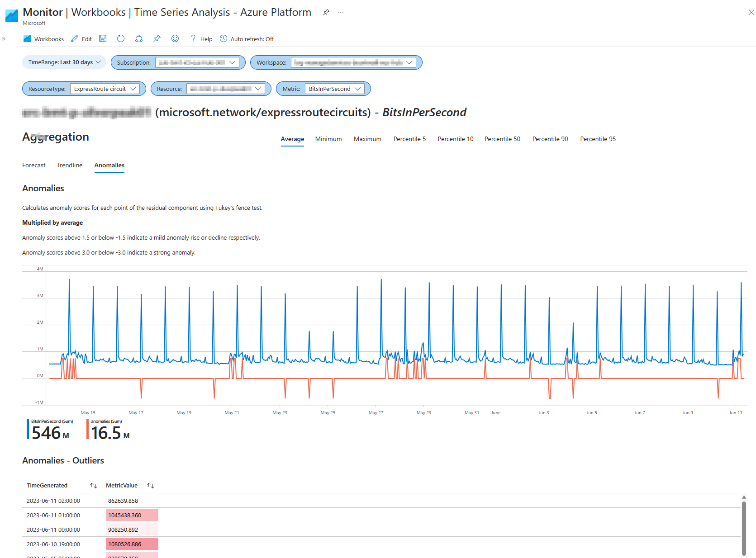The width and height of the screenshot is (756, 558).
Task: Click highlighted value 1080526.886
Action: click(x=132, y=544)
